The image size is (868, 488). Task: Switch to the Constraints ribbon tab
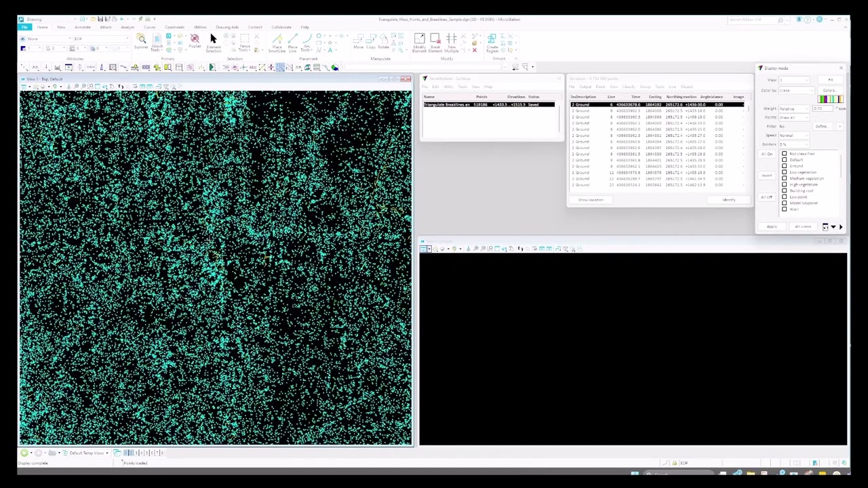174,27
